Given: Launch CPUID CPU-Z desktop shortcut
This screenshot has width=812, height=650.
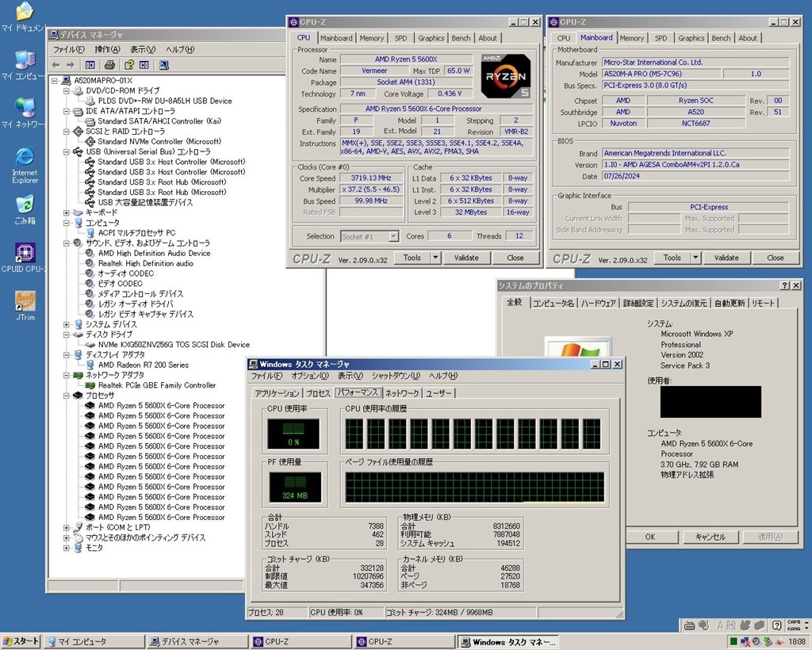Looking at the screenshot, I should (x=25, y=258).
